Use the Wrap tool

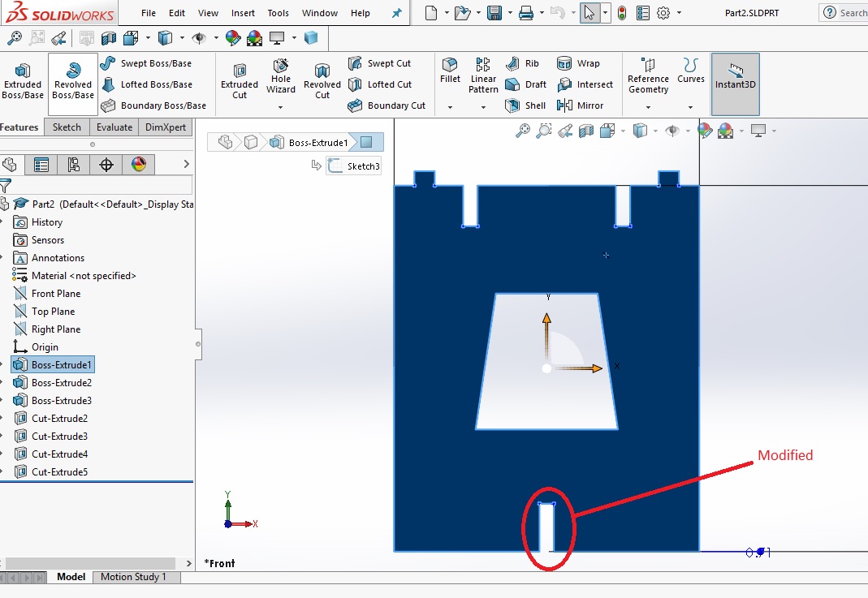578,63
